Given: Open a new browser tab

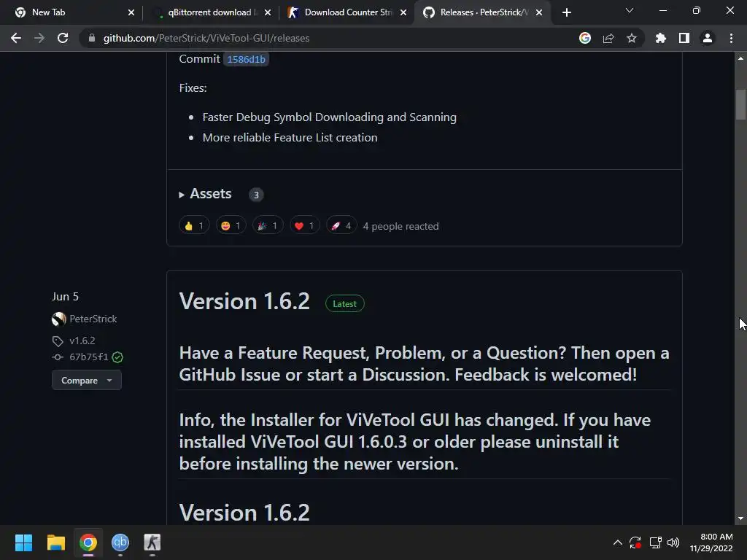Looking at the screenshot, I should point(566,12).
